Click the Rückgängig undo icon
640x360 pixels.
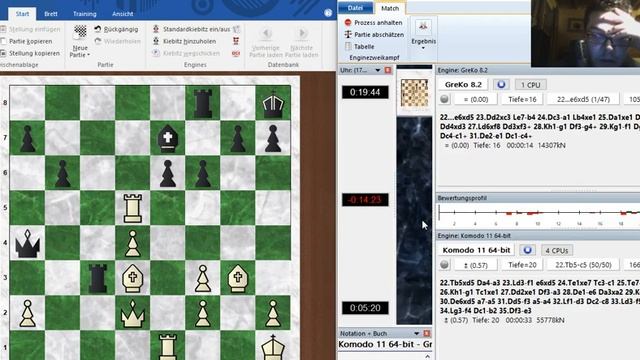pyautogui.click(x=98, y=29)
